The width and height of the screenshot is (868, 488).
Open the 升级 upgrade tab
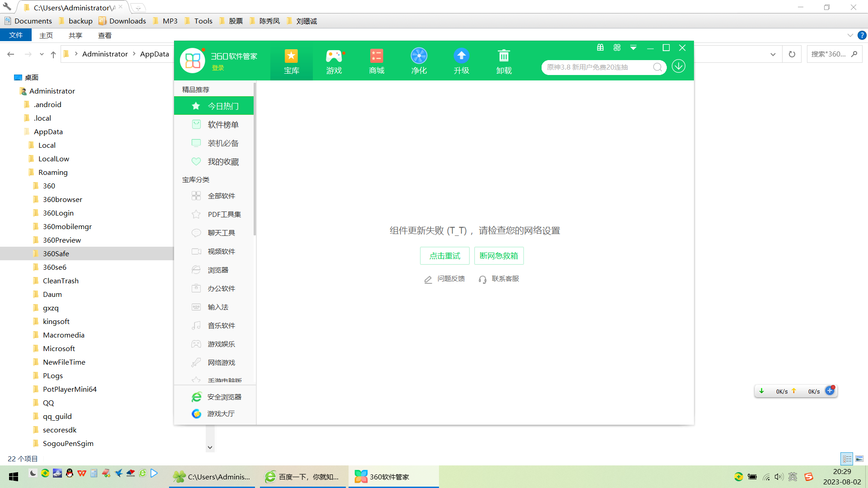[461, 61]
